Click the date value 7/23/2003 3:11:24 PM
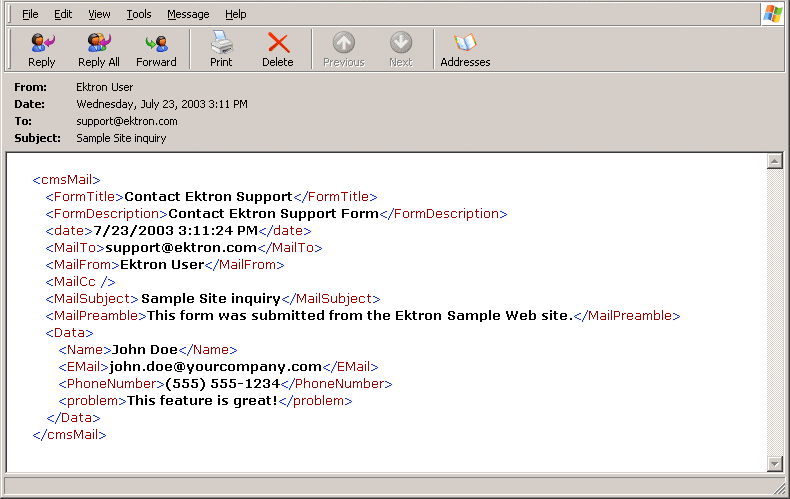This screenshot has width=790, height=499. pos(175,231)
